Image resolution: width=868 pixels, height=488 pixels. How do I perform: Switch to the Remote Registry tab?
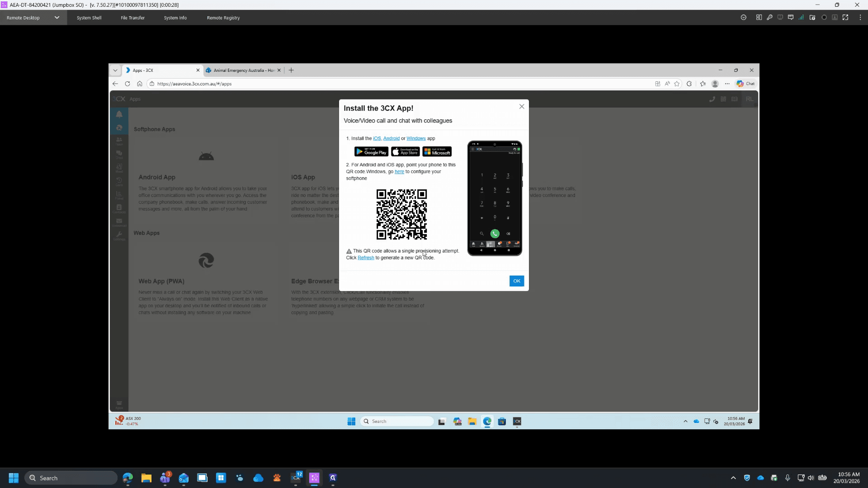(x=223, y=18)
